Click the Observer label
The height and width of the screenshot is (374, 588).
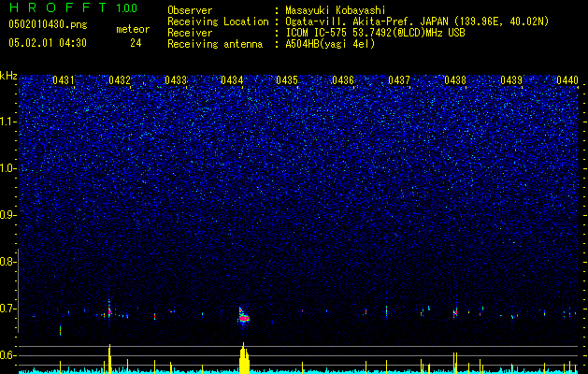190,10
